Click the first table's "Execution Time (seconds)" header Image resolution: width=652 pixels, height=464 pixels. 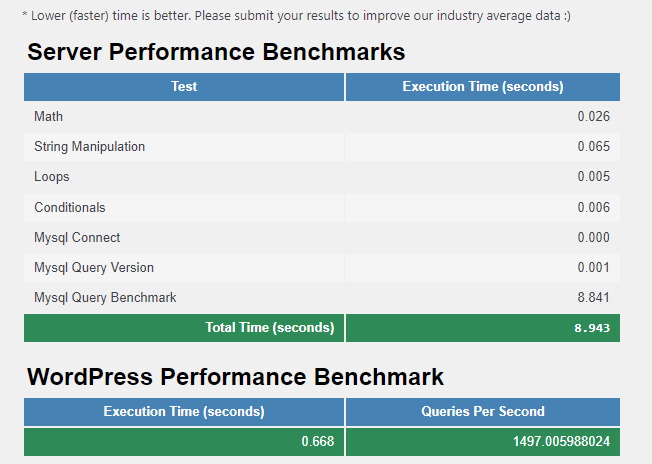483,87
